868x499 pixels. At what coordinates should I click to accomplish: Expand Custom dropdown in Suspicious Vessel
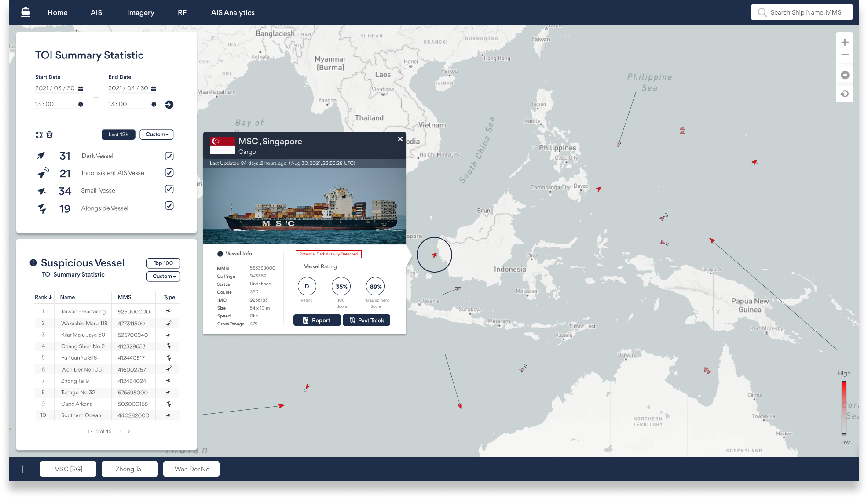[163, 277]
